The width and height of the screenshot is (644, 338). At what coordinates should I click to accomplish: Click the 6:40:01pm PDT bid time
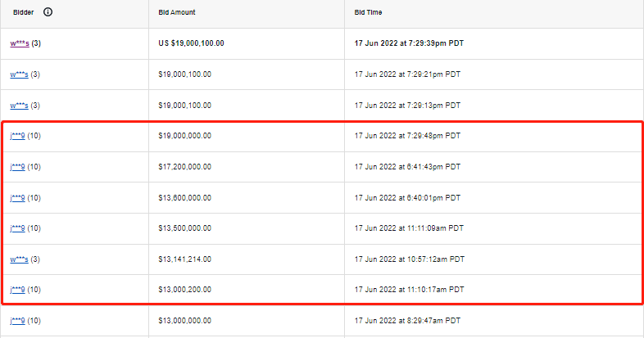[x=407, y=198]
